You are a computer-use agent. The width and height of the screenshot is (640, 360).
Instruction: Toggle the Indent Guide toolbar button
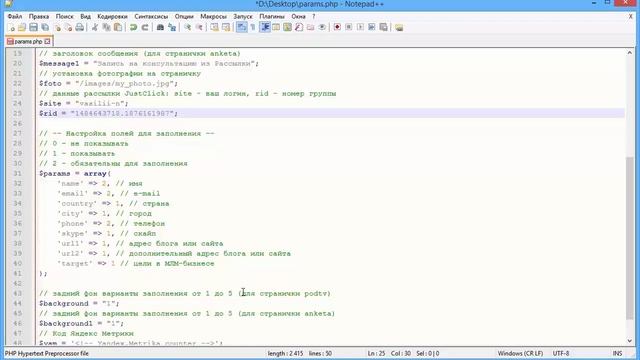click(265, 27)
